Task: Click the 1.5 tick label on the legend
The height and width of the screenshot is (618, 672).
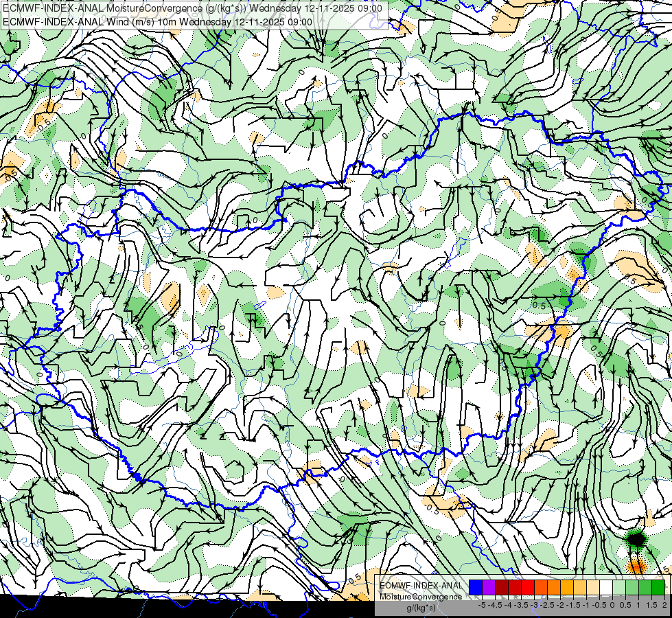Action: pos(652,605)
